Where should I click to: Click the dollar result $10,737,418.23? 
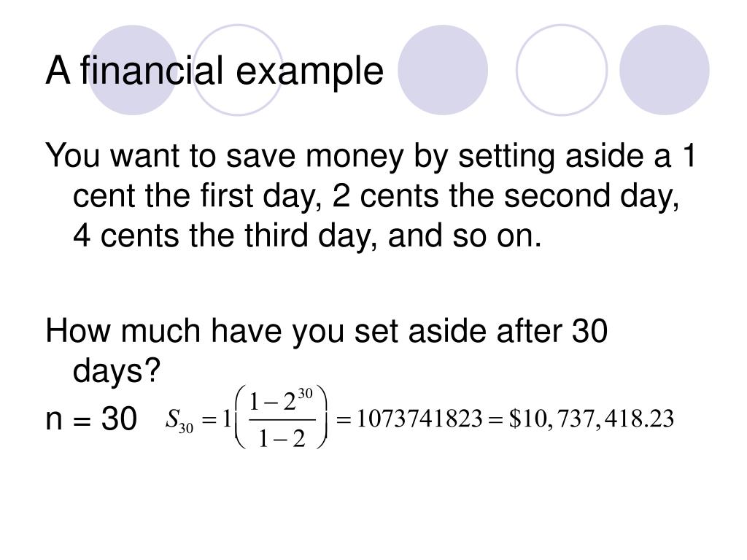coord(591,419)
